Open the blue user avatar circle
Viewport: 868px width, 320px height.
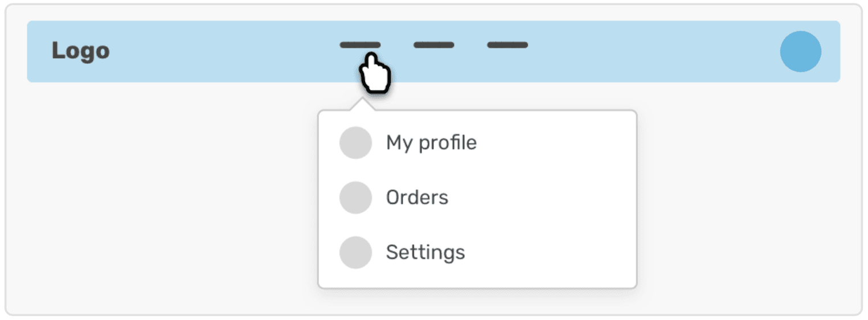pos(800,51)
